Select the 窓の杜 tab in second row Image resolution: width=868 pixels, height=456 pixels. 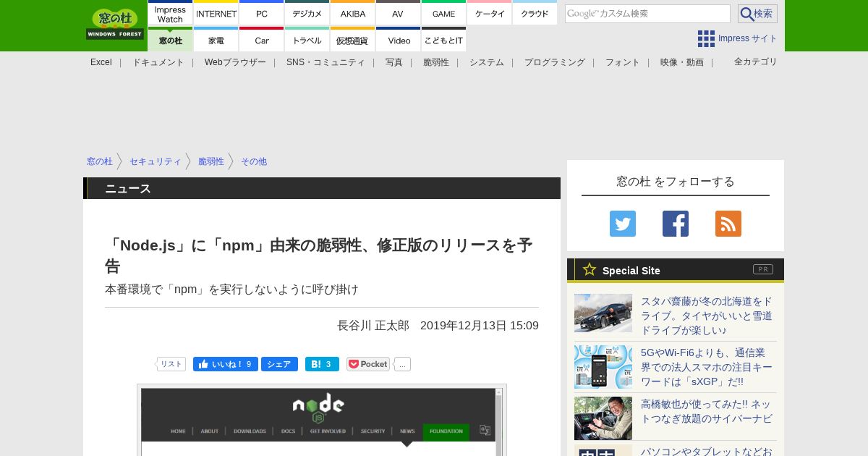tap(171, 40)
